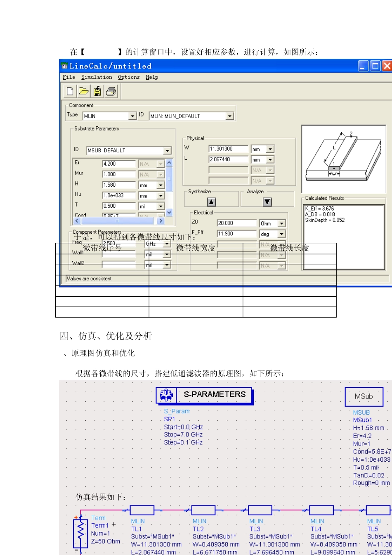This screenshot has width=392, height=555.
Task: Open the L unit mm dropdown
Action: click(270, 160)
